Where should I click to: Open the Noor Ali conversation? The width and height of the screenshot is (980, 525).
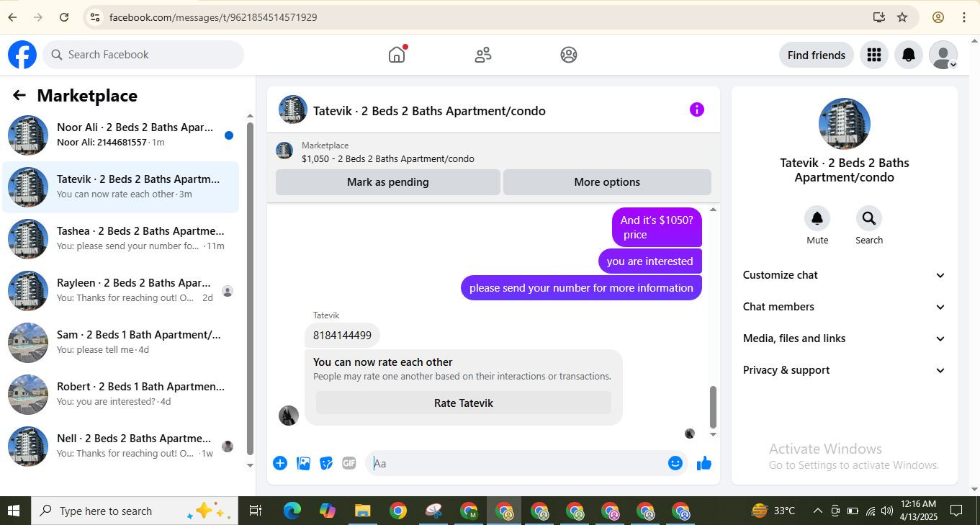point(121,135)
